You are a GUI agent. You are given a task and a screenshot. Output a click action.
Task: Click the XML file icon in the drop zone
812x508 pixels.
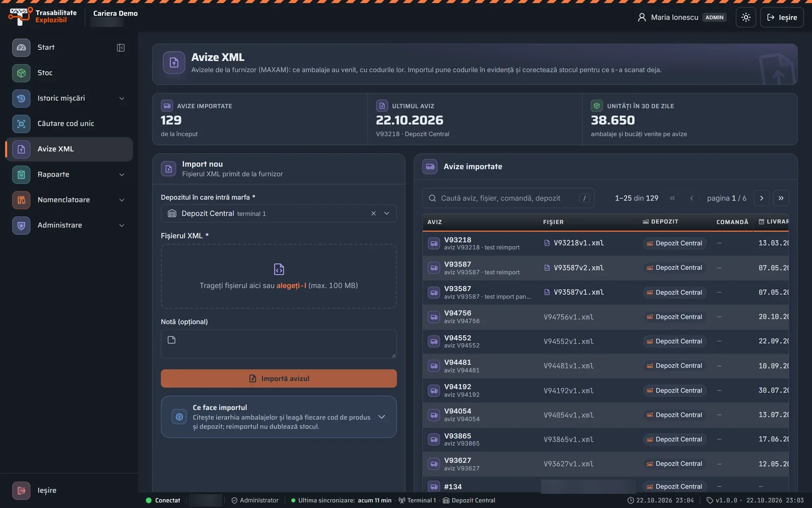coord(279,269)
